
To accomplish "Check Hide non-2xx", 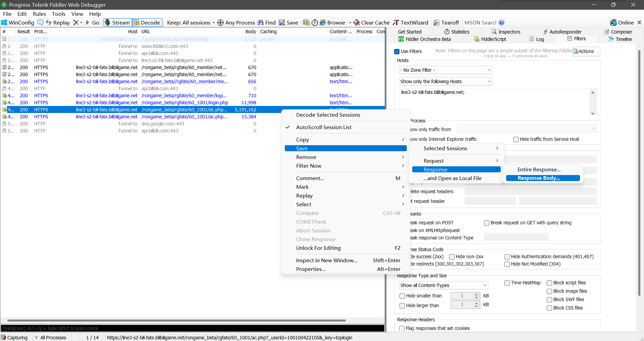I will (x=452, y=257).
